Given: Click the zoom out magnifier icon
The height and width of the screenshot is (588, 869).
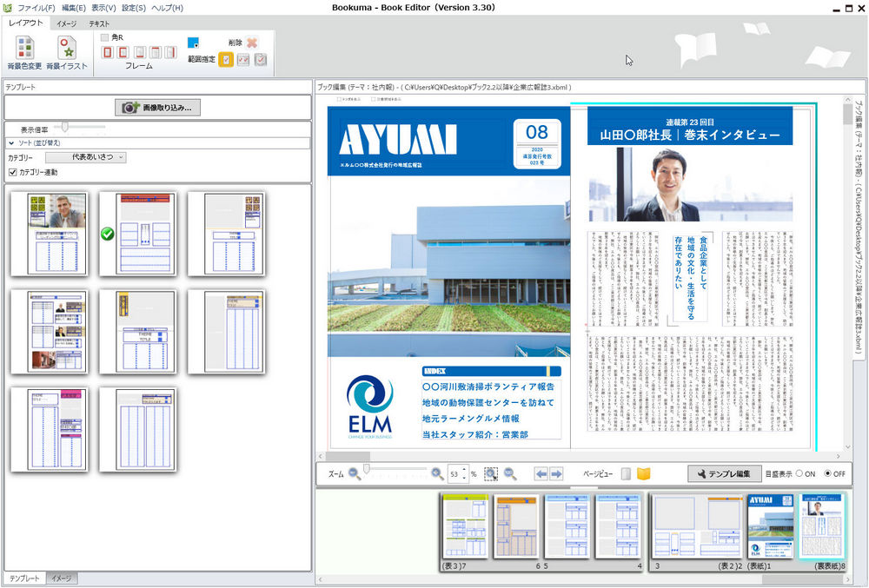Looking at the screenshot, I should (x=355, y=474).
